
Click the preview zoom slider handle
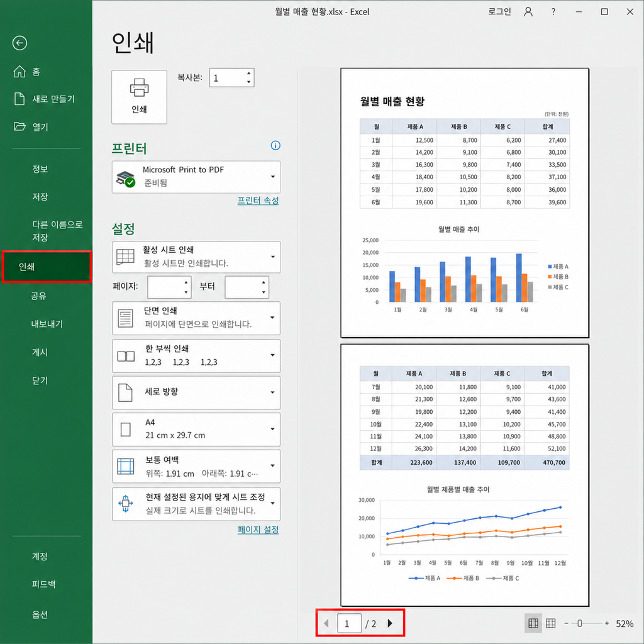[x=579, y=623]
